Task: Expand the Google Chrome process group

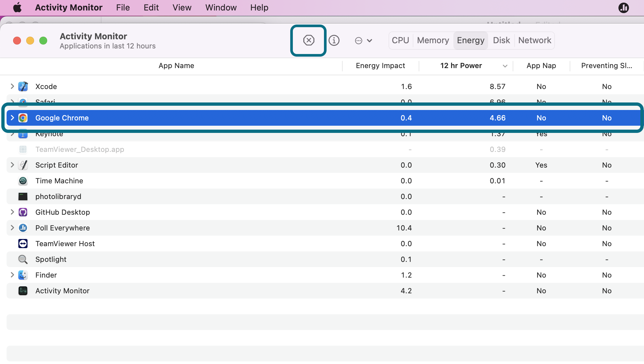Action: point(12,118)
